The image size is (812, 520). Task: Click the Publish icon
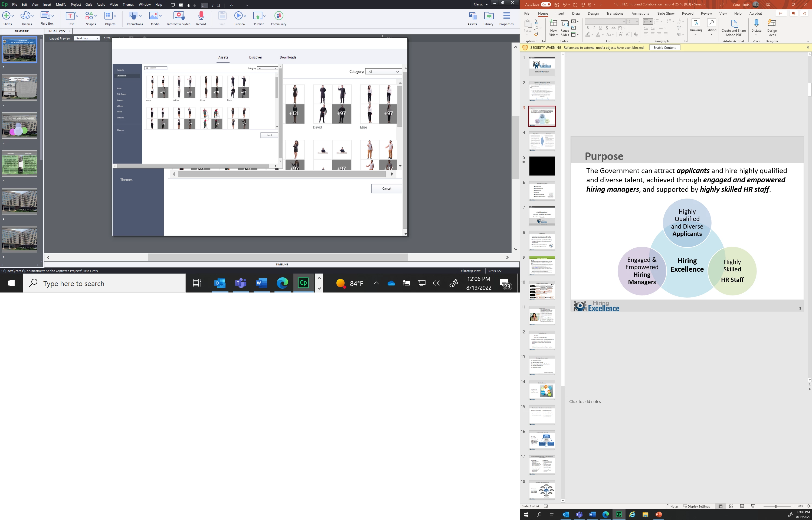point(258,16)
